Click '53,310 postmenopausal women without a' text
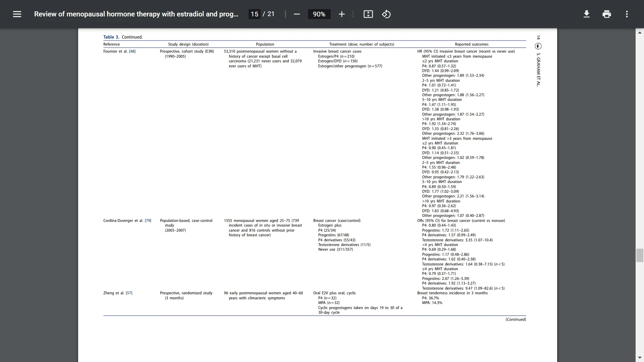Viewport: 644px width, 362px height. [x=260, y=51]
